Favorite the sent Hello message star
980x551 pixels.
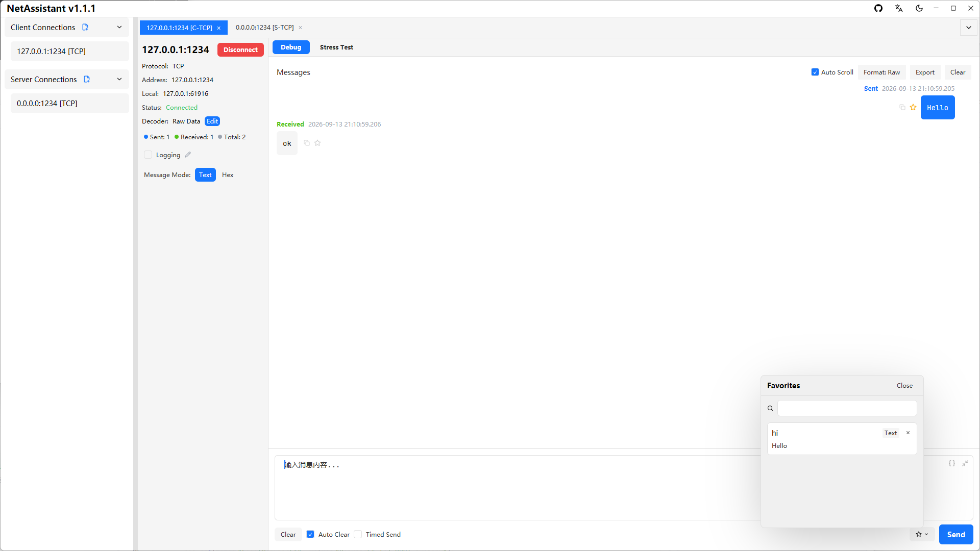[913, 107]
